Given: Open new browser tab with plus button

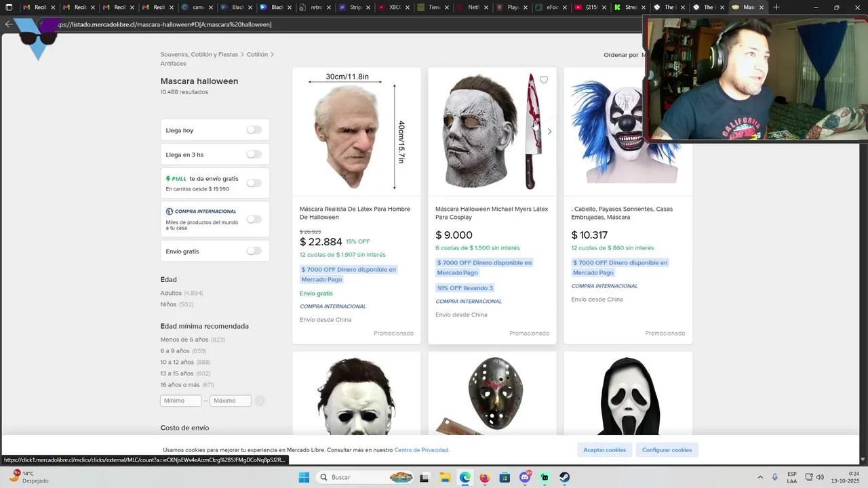Looking at the screenshot, I should (x=776, y=7).
